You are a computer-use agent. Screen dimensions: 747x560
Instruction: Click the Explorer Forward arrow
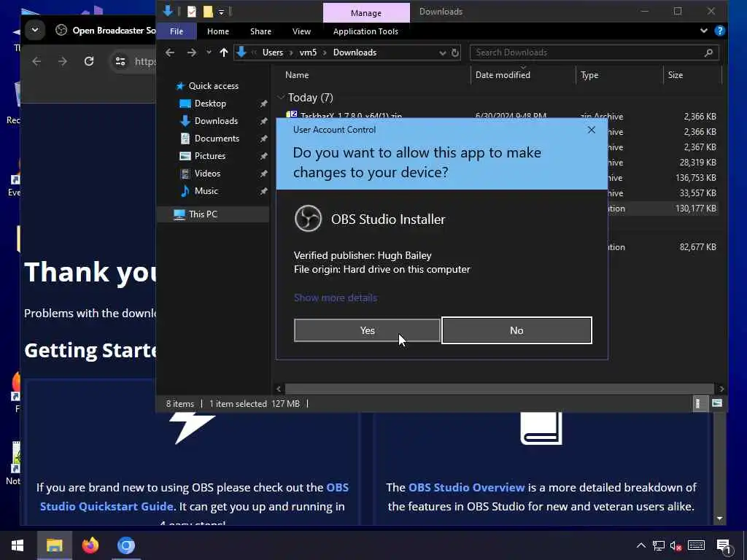(x=192, y=52)
